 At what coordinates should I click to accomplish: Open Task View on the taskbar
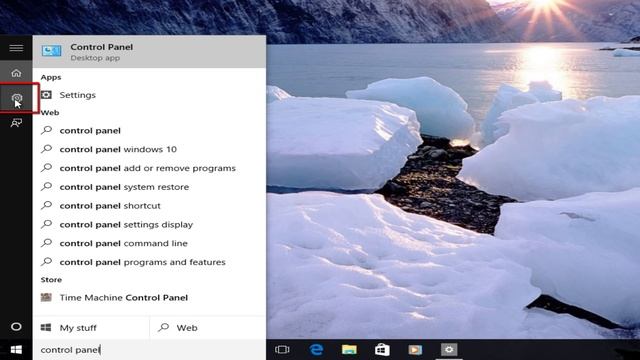click(282, 350)
